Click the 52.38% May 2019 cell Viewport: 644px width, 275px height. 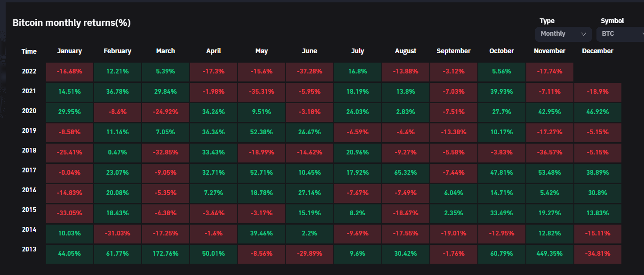261,132
